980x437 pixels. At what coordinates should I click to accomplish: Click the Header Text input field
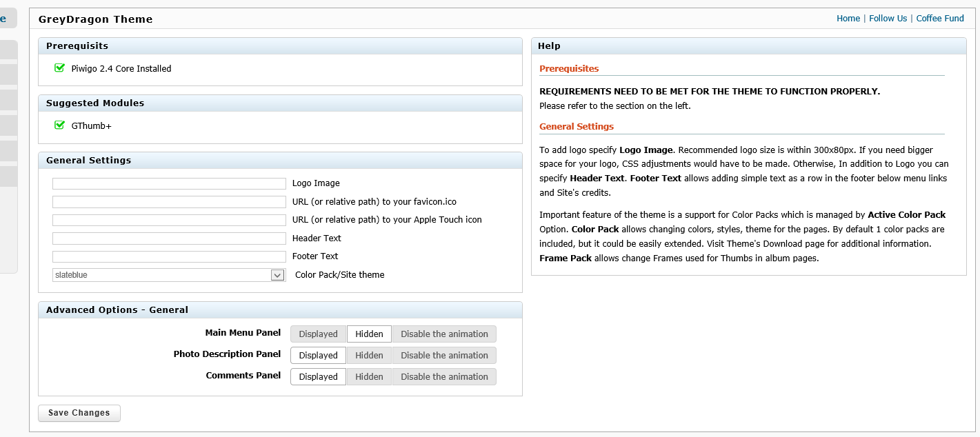click(x=169, y=238)
